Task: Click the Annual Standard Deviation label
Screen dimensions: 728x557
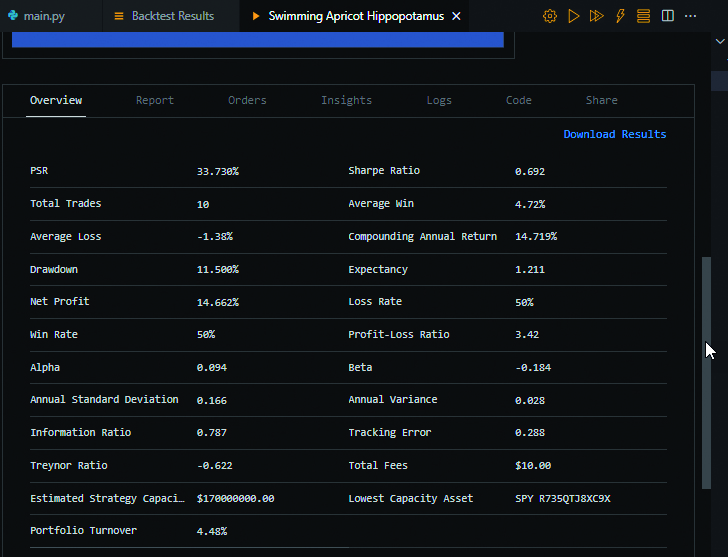Action: [104, 399]
